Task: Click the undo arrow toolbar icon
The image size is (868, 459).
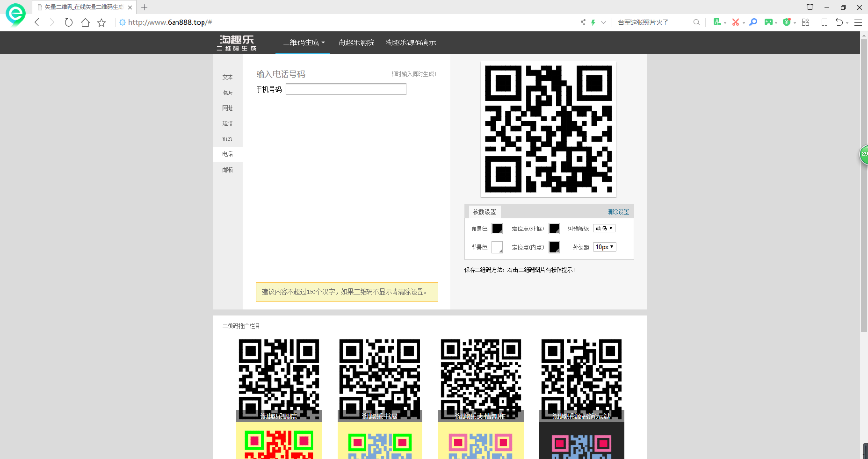Action: 840,23
